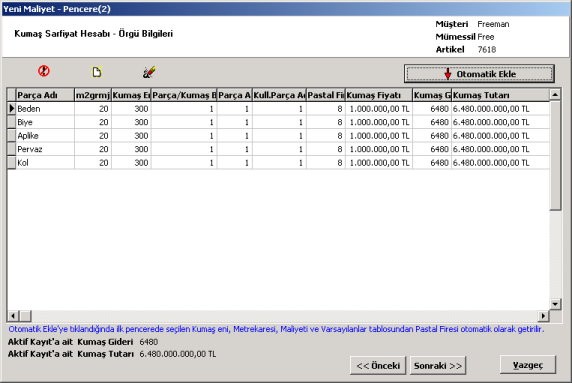Click the 300 fabric width in the Biye row

(131, 122)
